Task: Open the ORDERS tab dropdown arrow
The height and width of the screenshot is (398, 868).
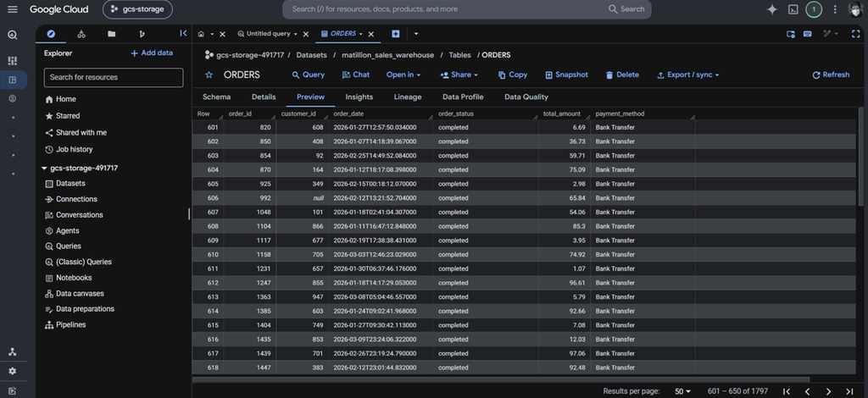Action: (361, 34)
